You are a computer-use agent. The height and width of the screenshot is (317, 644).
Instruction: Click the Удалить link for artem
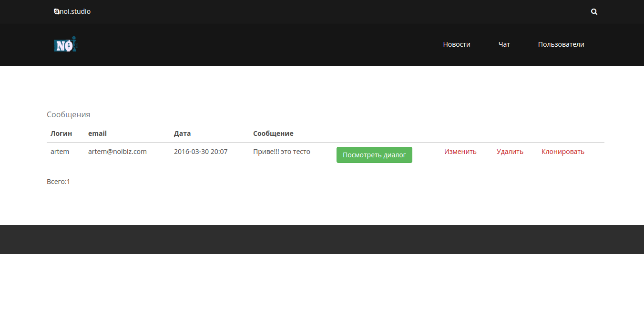click(x=510, y=152)
